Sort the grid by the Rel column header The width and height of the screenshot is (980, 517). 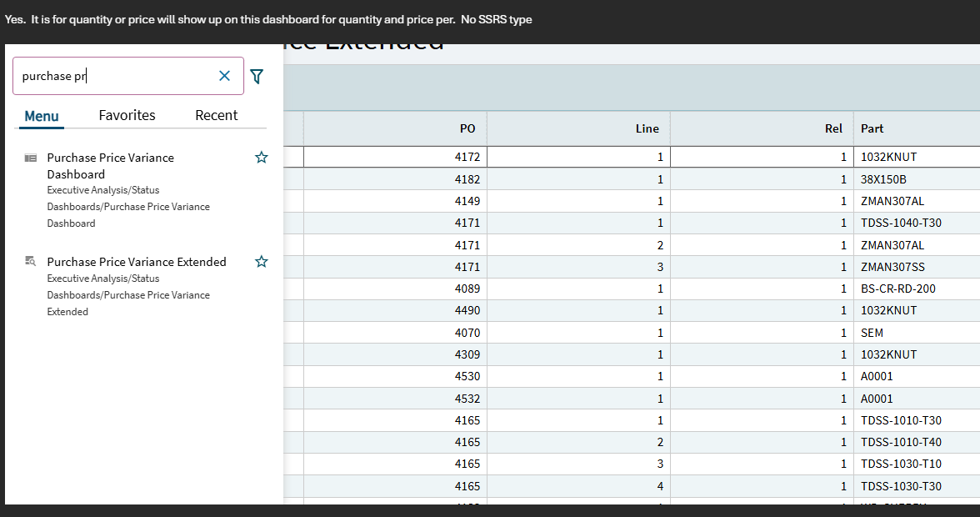click(x=762, y=128)
